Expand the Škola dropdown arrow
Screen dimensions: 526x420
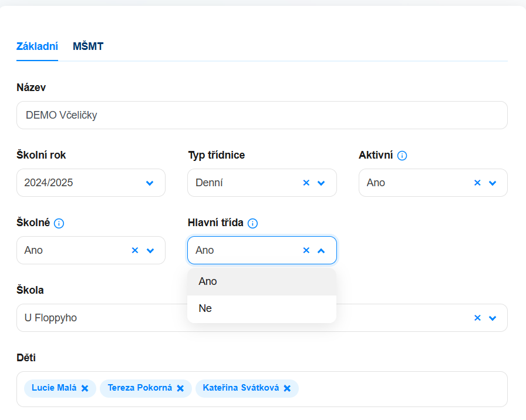492,318
